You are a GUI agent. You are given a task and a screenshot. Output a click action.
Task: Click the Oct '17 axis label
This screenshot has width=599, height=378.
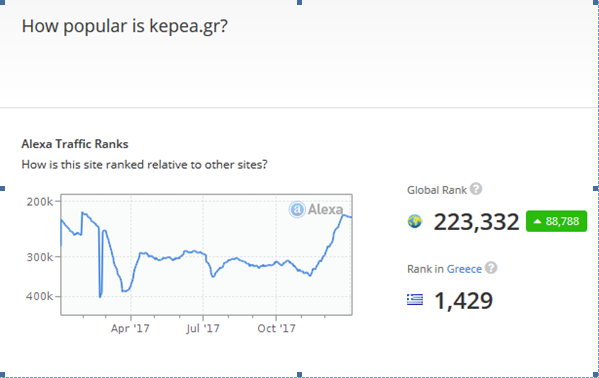point(276,328)
